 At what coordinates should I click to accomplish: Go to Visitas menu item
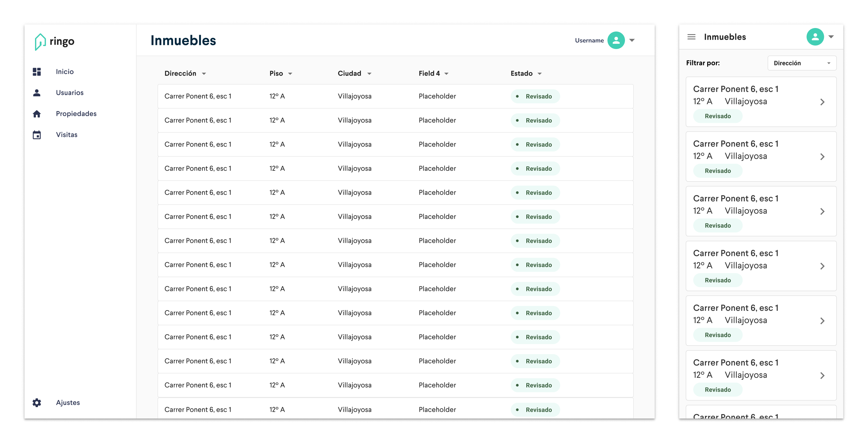(67, 135)
